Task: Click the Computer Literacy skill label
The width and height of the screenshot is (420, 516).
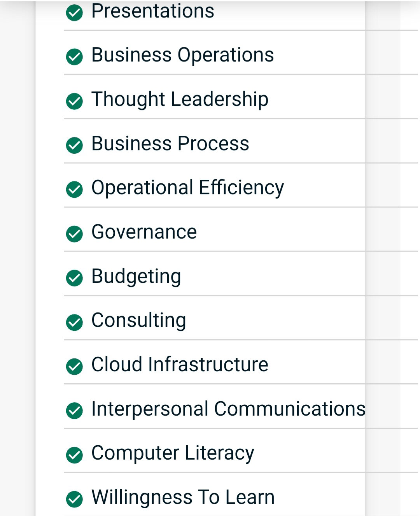Action: click(x=173, y=453)
